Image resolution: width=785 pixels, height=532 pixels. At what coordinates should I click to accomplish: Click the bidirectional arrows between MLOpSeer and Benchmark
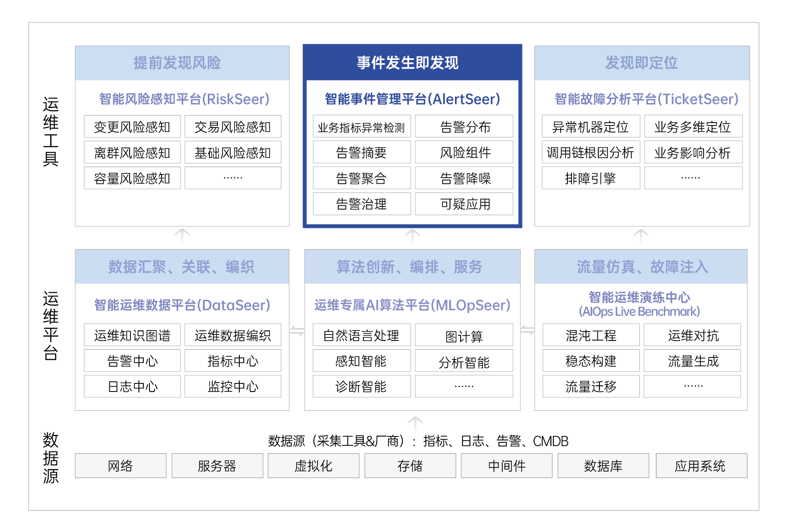tap(527, 330)
